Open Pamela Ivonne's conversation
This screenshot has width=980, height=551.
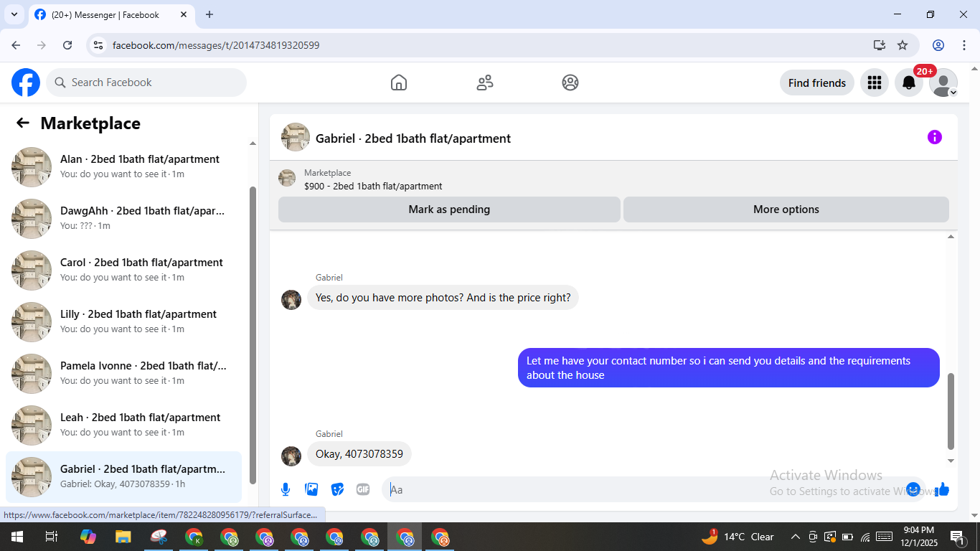(x=123, y=373)
